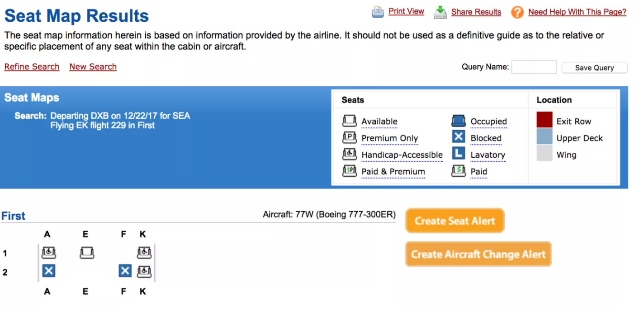Click the Refine Search link
Image resolution: width=644 pixels, height=320 pixels.
pyautogui.click(x=32, y=67)
